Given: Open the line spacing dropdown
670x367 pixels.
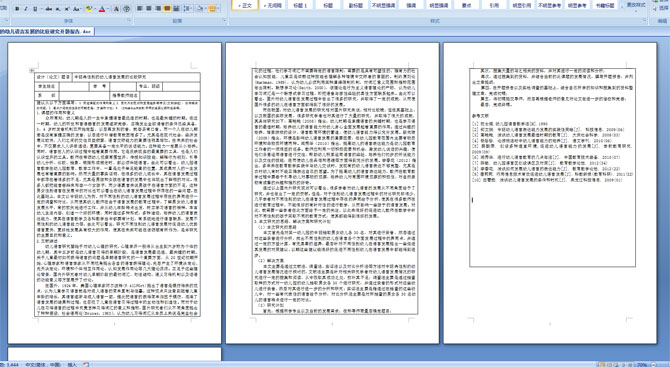Looking at the screenshot, I should tap(191, 8).
